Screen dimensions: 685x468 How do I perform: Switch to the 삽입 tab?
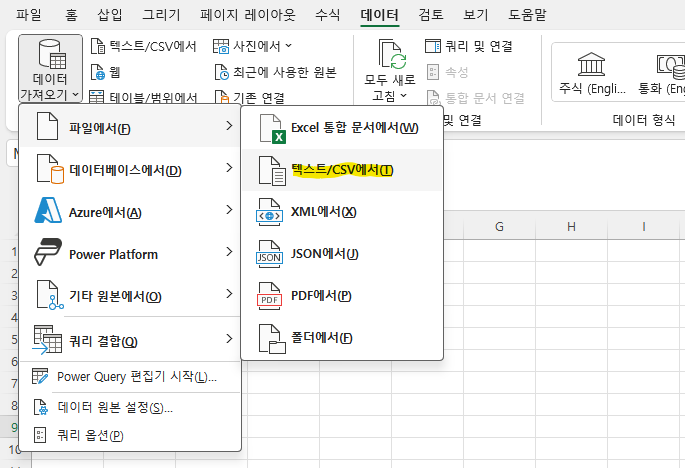tap(110, 14)
